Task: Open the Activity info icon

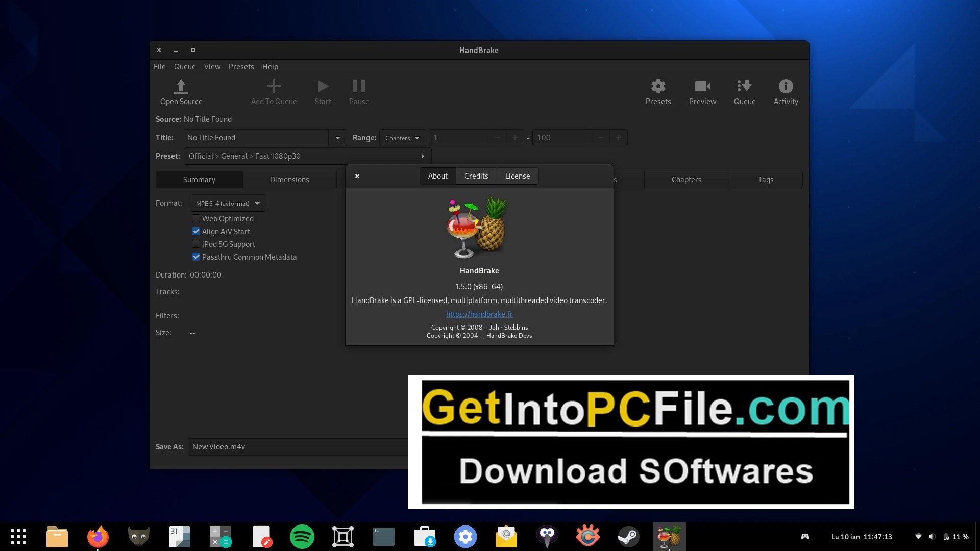Action: (786, 86)
